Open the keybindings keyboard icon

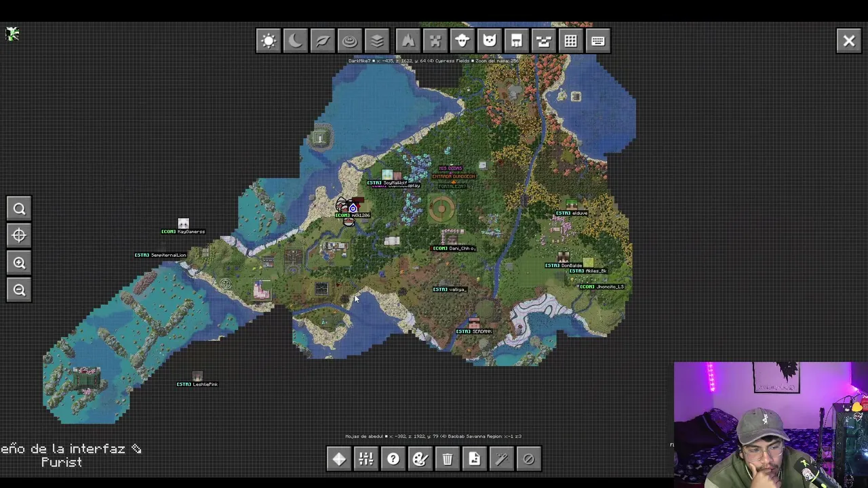pyautogui.click(x=598, y=41)
